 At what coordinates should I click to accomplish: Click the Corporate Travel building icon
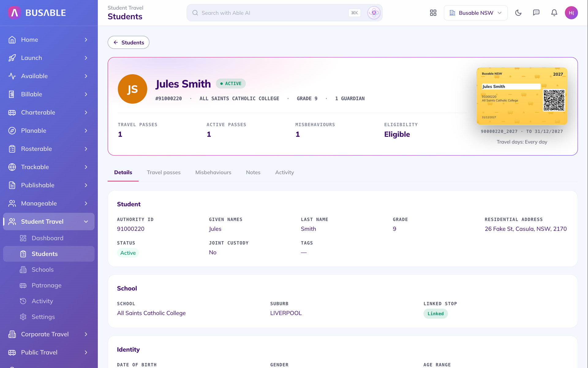click(x=12, y=334)
